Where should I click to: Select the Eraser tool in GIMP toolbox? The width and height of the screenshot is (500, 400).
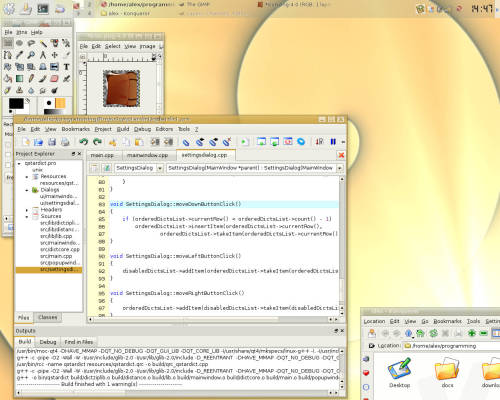pyautogui.click(x=55, y=79)
